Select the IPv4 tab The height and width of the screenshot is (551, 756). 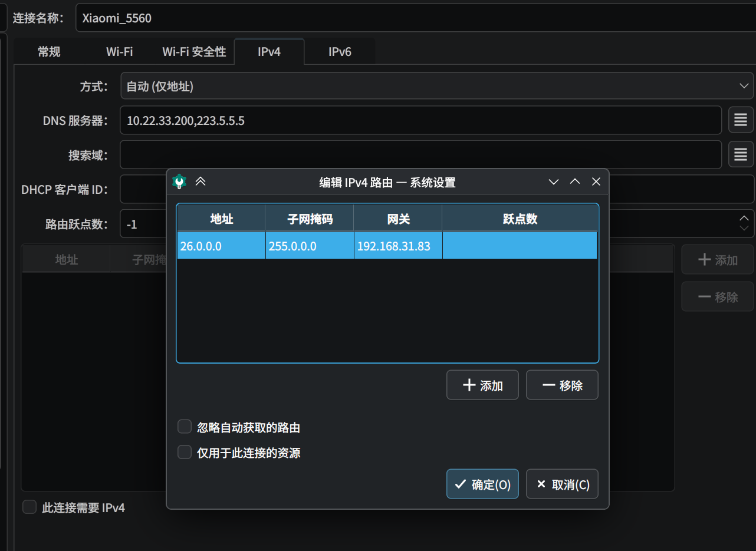269,52
